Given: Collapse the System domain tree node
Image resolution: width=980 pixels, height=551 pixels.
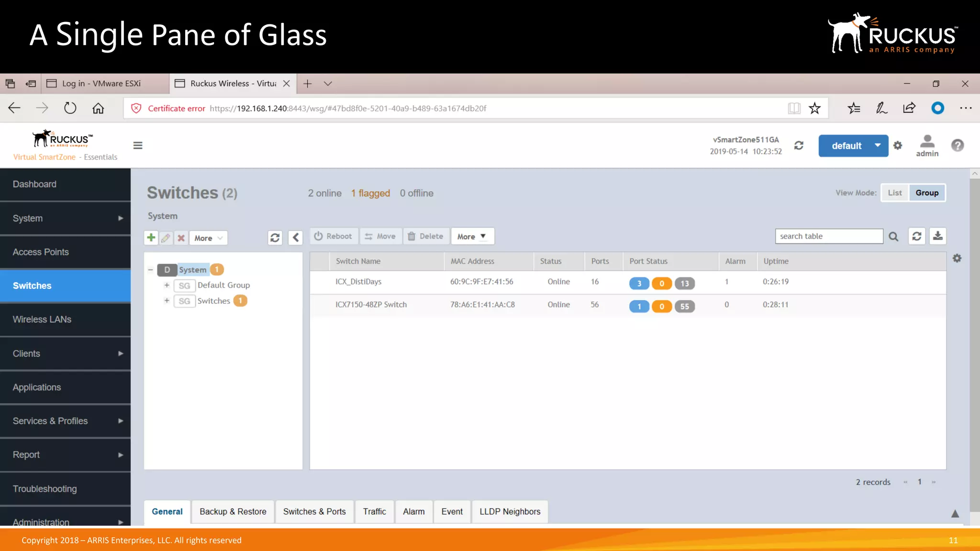Looking at the screenshot, I should pyautogui.click(x=151, y=270).
